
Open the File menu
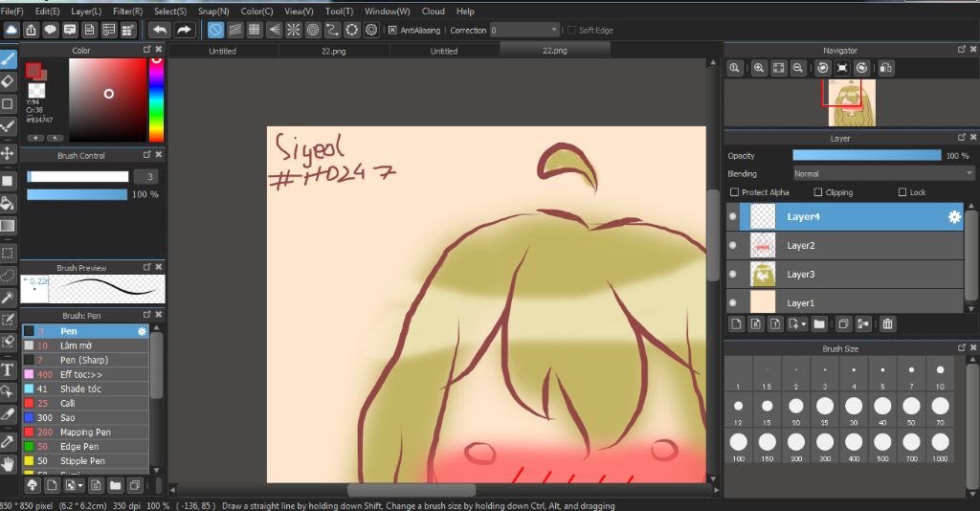[x=11, y=11]
